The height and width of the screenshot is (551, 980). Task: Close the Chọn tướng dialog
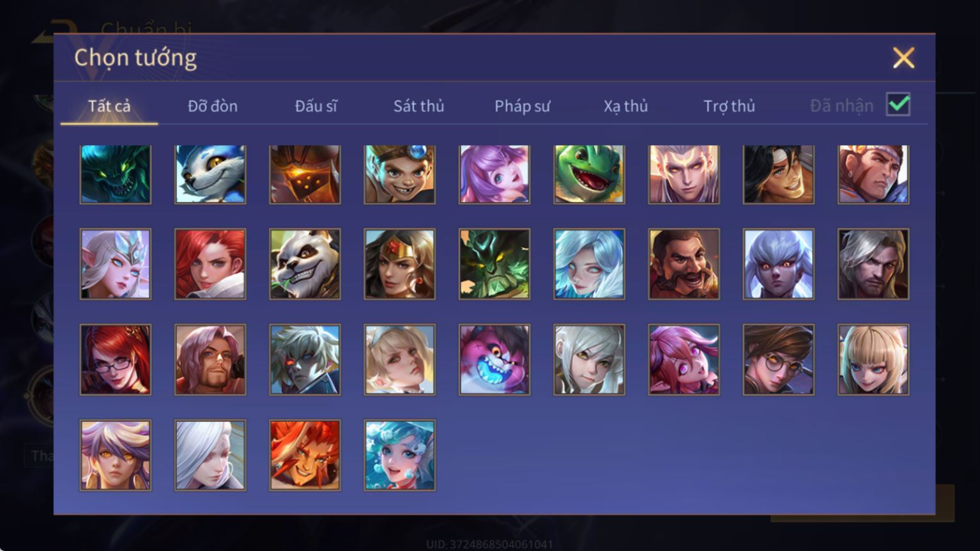pyautogui.click(x=903, y=58)
